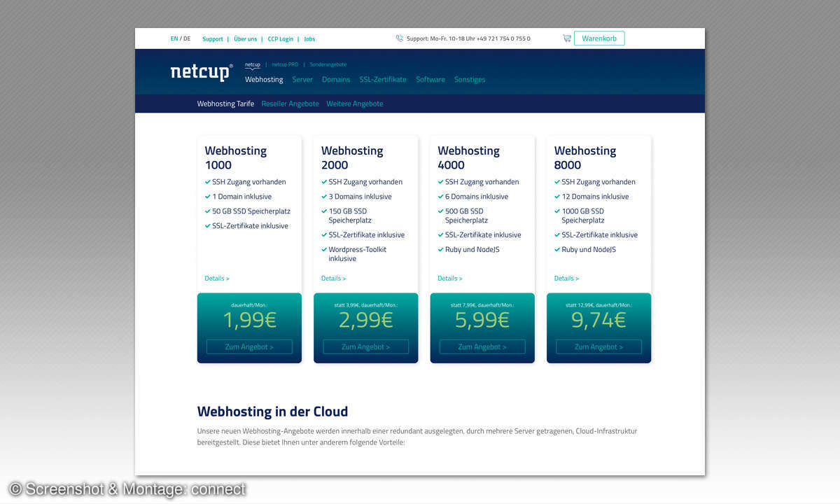Click the 1,99€ price

coord(249,320)
